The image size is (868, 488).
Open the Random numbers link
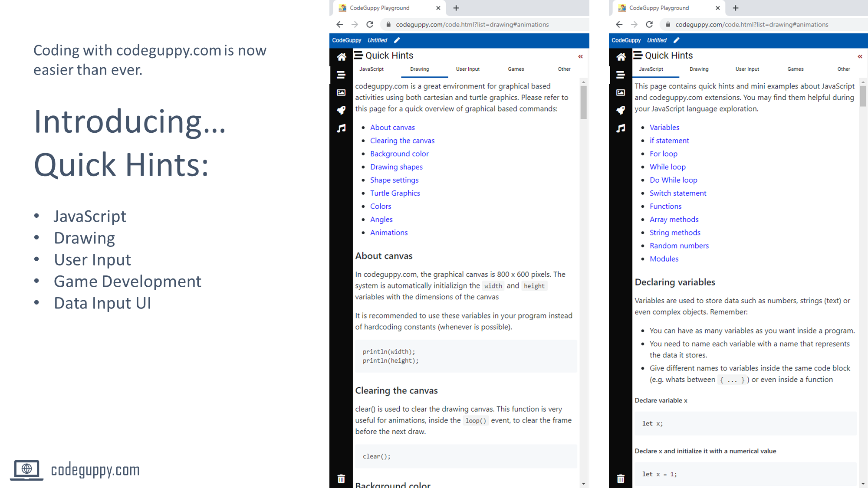pyautogui.click(x=679, y=246)
